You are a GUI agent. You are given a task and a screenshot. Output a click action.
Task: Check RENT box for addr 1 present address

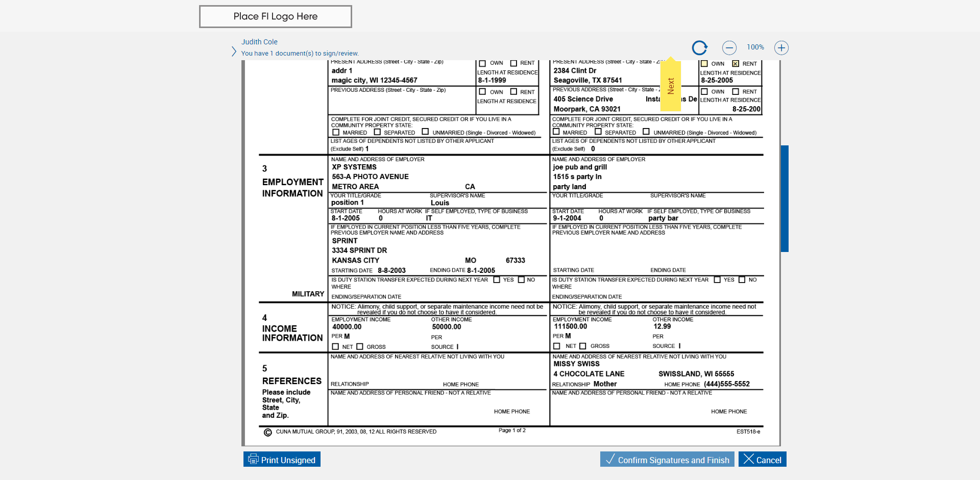[513, 63]
